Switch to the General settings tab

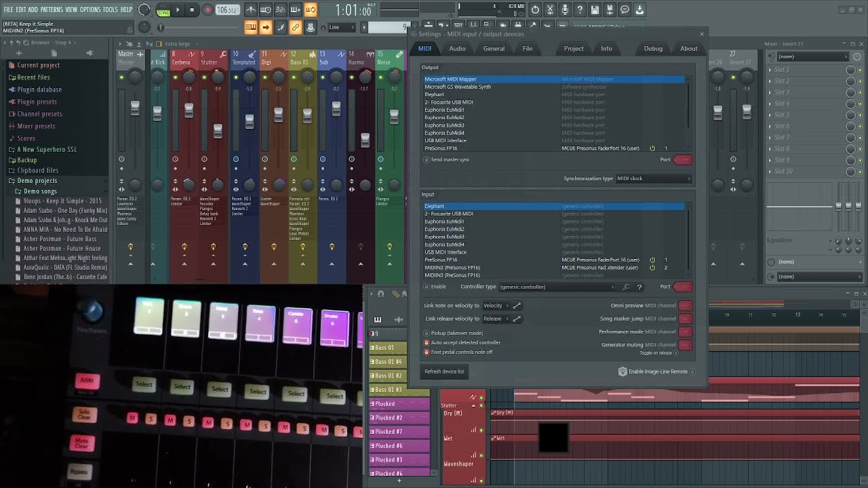pos(494,49)
